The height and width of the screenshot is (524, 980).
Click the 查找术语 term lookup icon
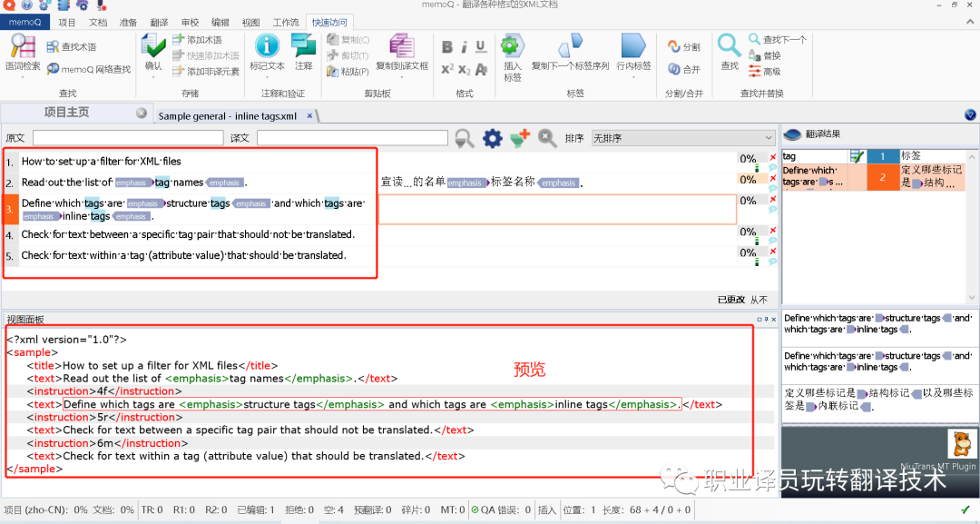pyautogui.click(x=53, y=47)
